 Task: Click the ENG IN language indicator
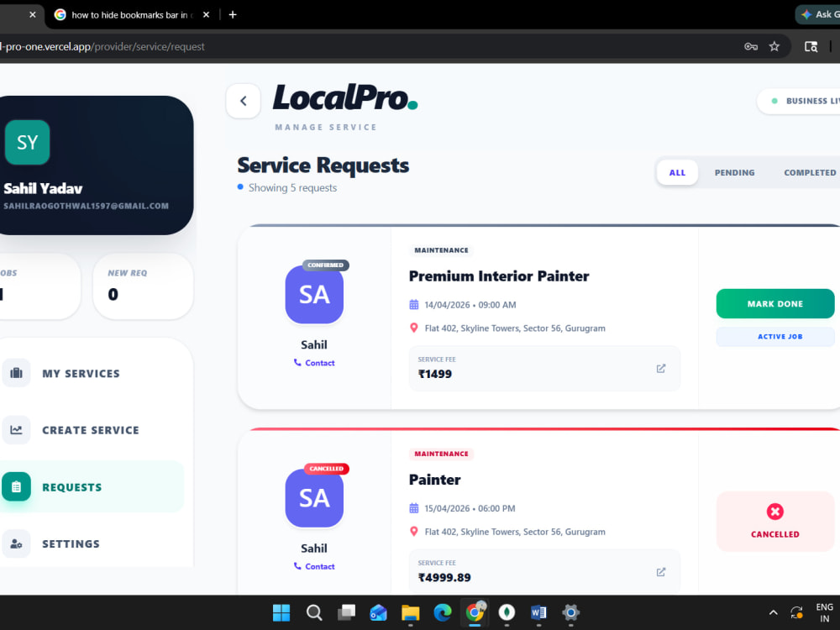click(x=825, y=612)
